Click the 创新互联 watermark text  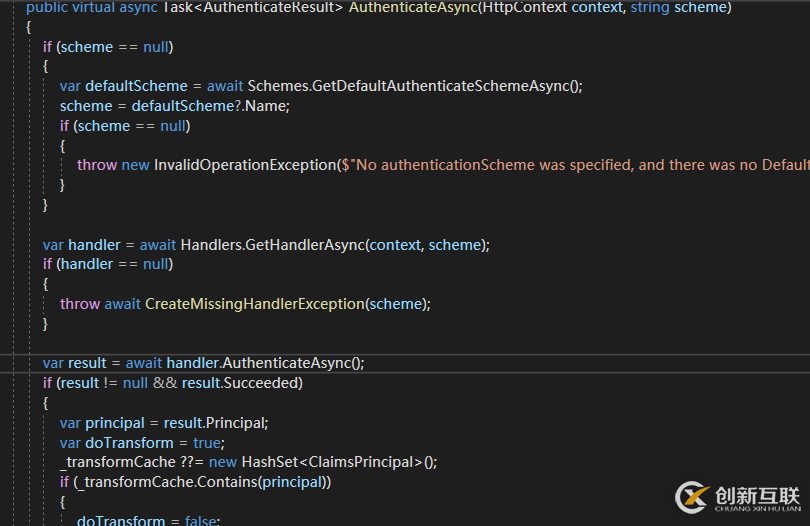(x=757, y=494)
